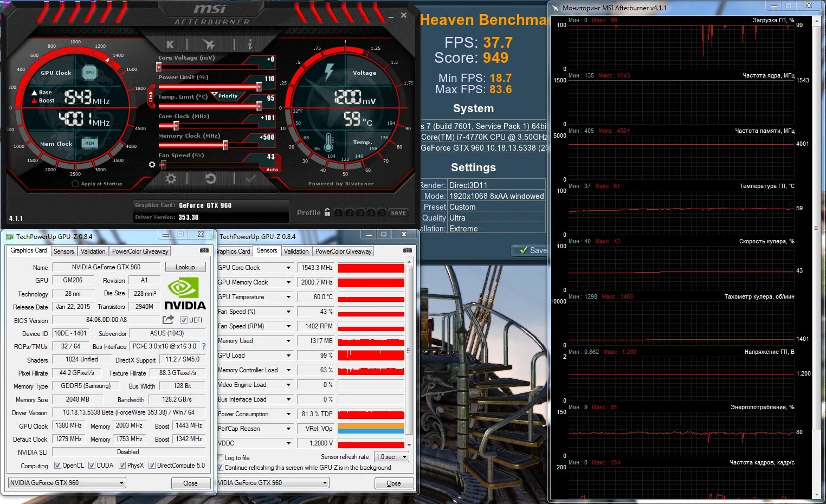
Task: Click the MEM chip icon on Mem Clock gauge
Action: [x=89, y=143]
